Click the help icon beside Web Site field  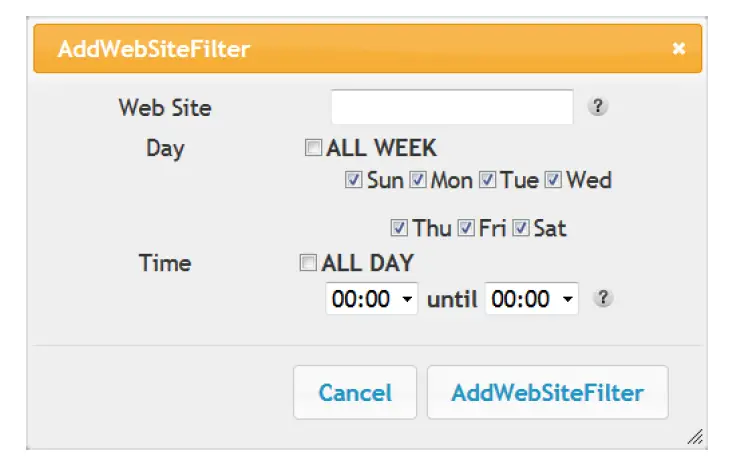point(597,107)
